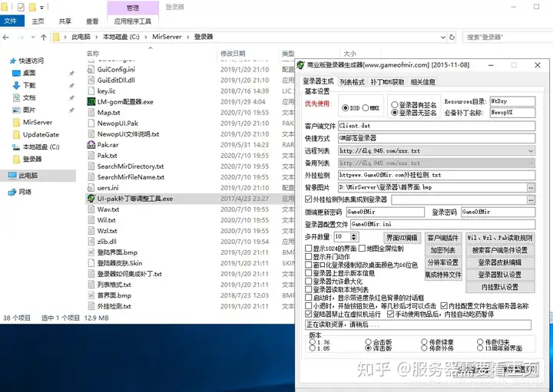
Task: Expand MirServer breadcrumb chevron
Action: click(x=187, y=37)
